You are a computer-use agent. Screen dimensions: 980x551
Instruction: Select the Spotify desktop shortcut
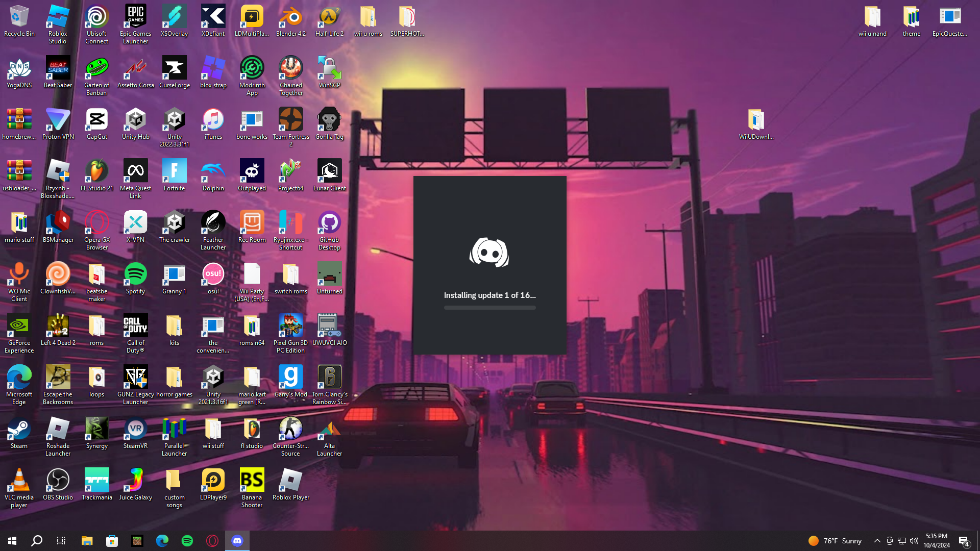coord(135,279)
